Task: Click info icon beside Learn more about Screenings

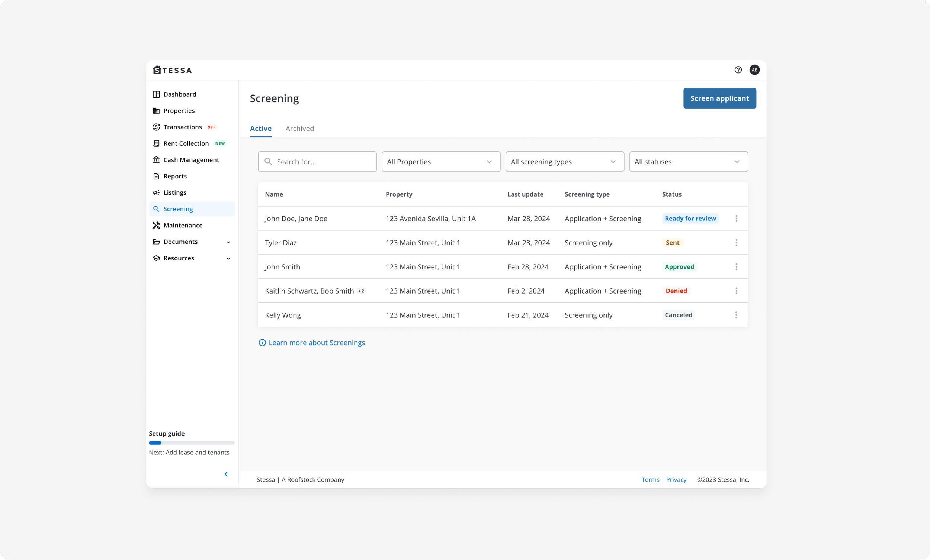Action: click(x=262, y=342)
